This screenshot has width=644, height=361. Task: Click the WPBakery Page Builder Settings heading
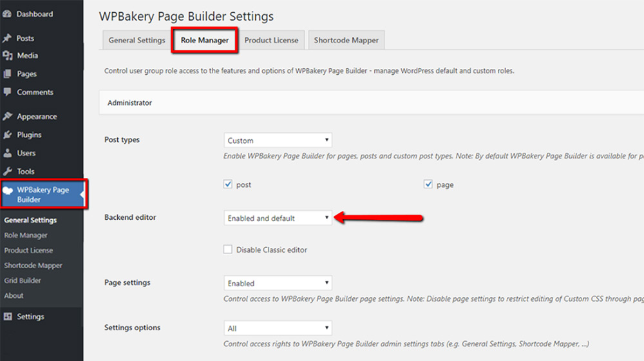tap(186, 17)
